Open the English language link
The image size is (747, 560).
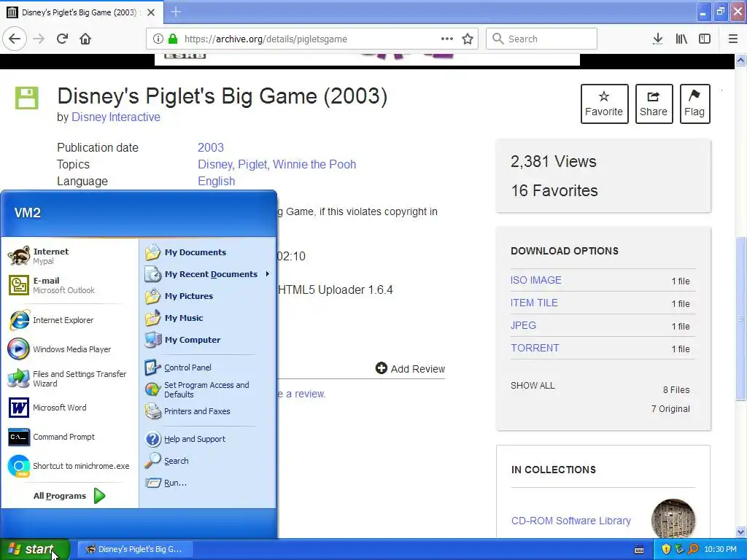pyautogui.click(x=216, y=182)
